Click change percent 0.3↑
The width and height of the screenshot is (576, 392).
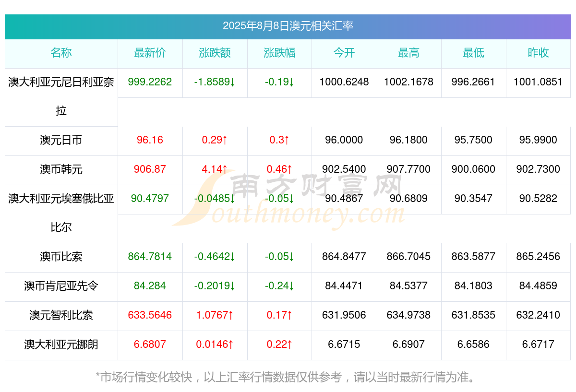(280, 140)
